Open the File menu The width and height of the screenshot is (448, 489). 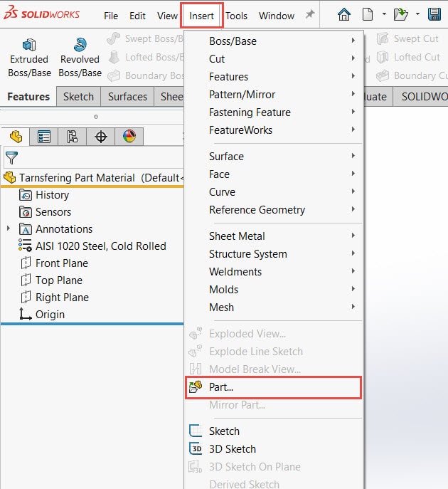(111, 16)
